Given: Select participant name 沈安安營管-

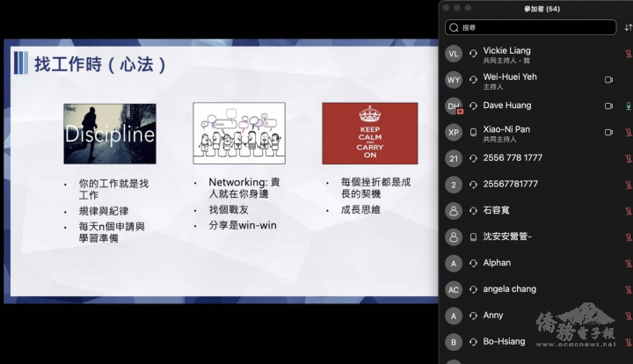Looking at the screenshot, I should (507, 237).
